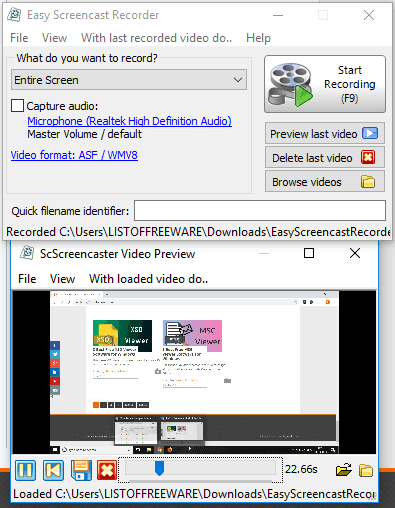Click the Easy Screencast Recorder title icon
Screen dimensions: 395x508
click(15, 15)
